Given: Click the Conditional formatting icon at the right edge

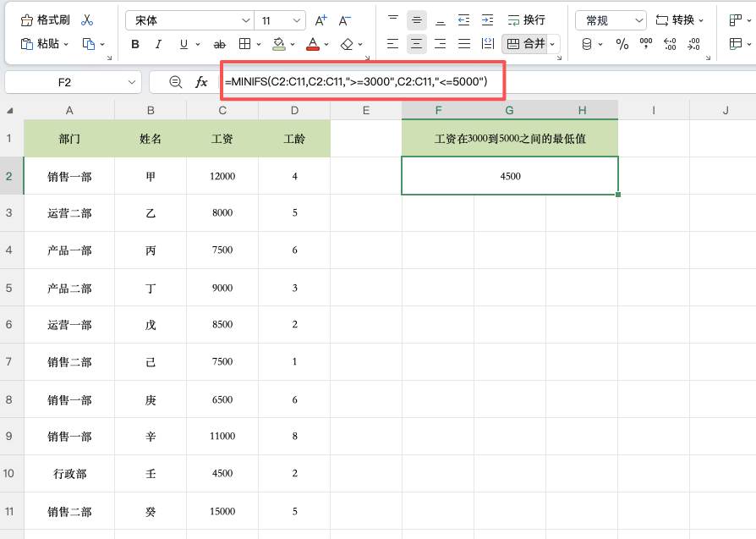Looking at the screenshot, I should 735,19.
